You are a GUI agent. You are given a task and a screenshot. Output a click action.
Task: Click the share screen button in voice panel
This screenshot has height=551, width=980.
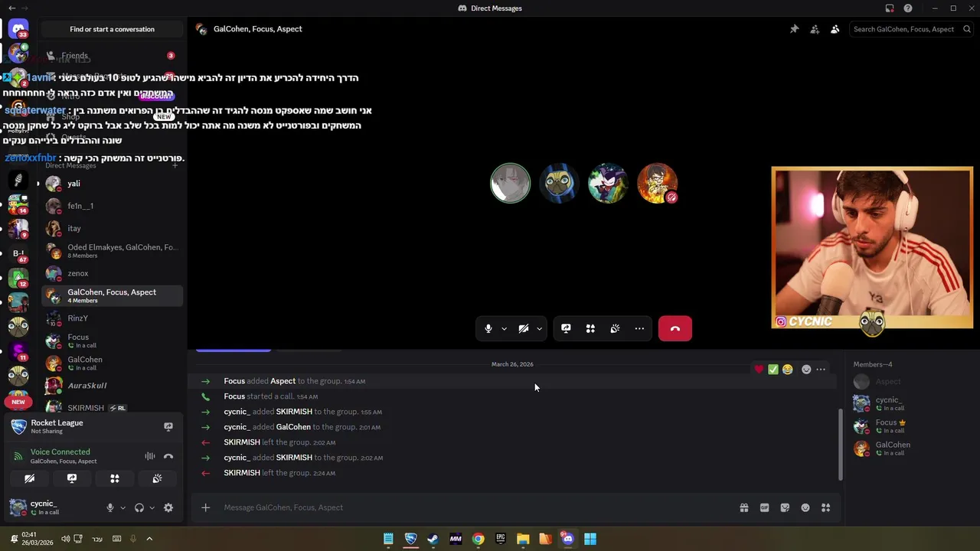point(72,478)
